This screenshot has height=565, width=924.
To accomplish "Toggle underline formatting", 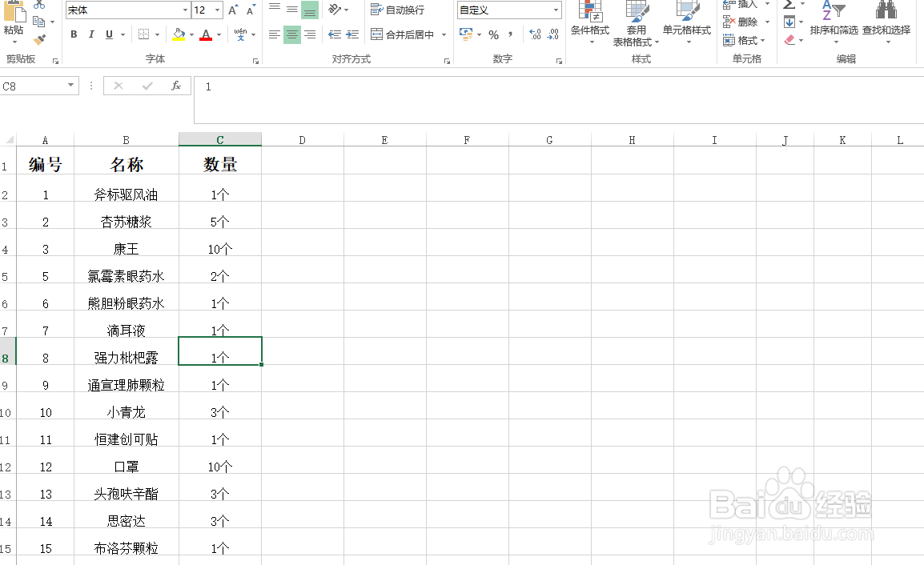I will [x=109, y=34].
